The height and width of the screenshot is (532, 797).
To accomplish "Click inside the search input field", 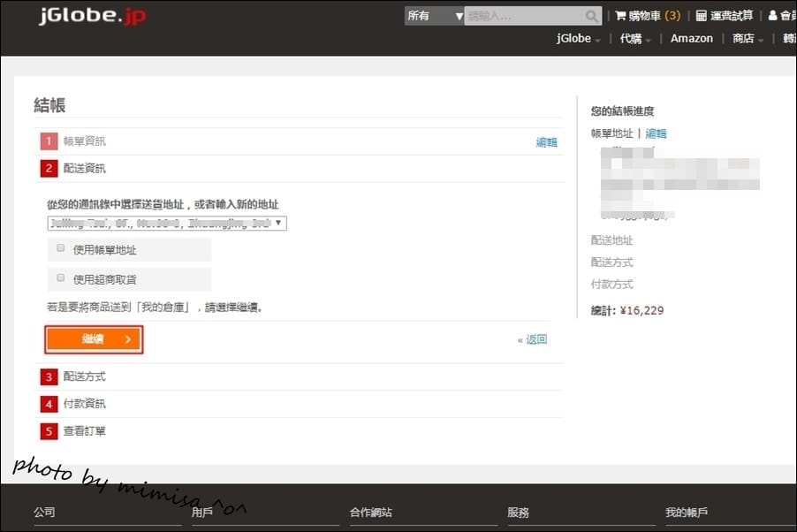I will click(521, 15).
